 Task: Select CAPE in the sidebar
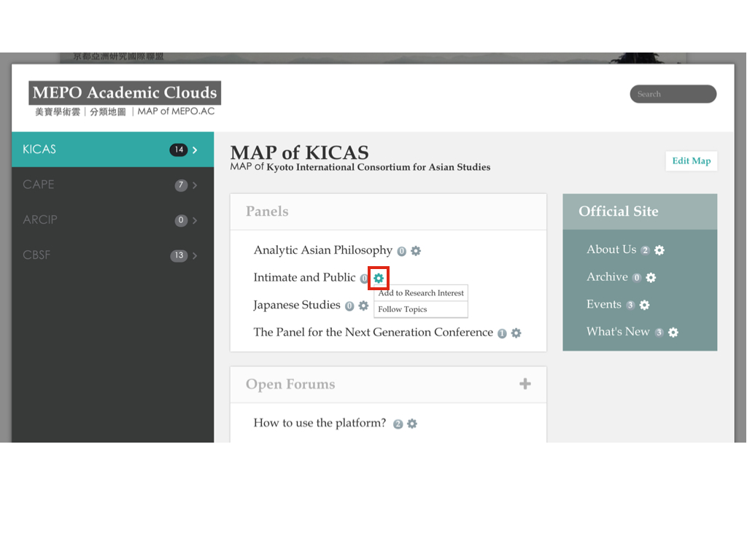coord(113,184)
